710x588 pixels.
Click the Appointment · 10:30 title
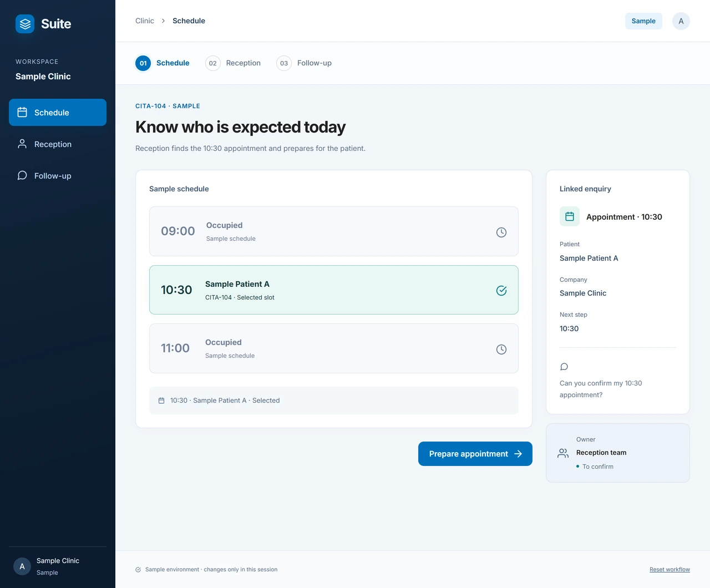point(624,217)
